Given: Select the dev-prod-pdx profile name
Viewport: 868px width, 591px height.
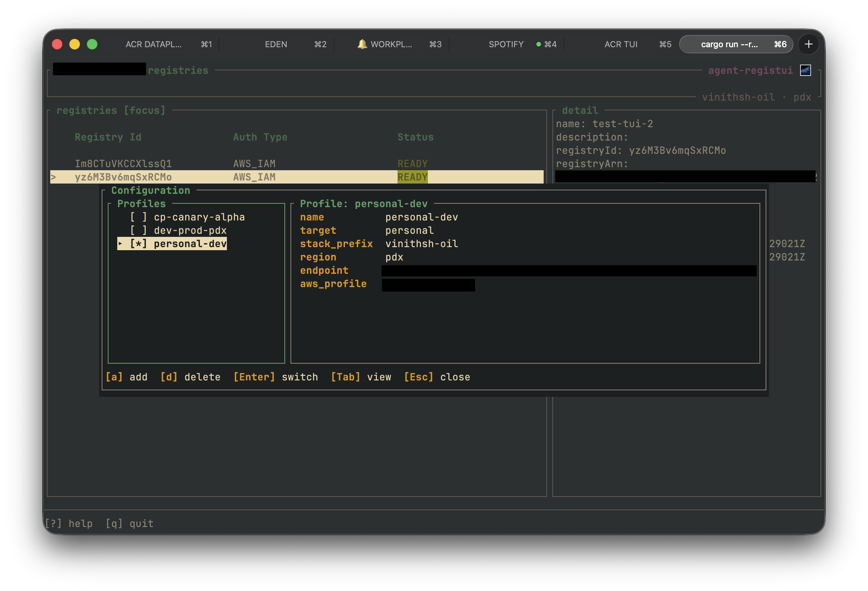Looking at the screenshot, I should (x=190, y=230).
